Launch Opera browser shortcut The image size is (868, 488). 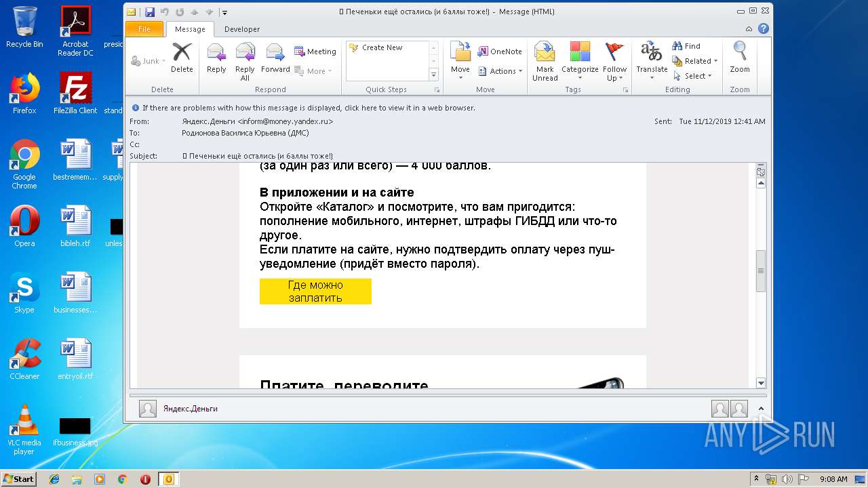click(x=24, y=226)
